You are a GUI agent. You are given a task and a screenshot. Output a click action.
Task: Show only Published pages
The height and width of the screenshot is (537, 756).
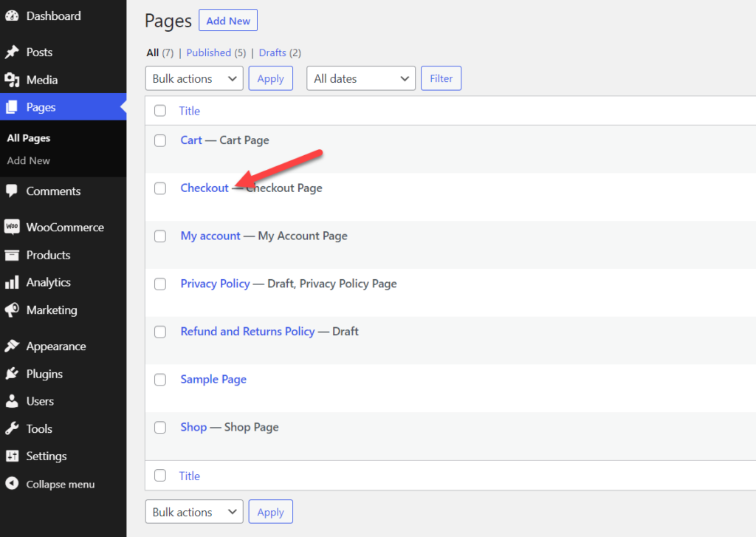pyautogui.click(x=209, y=52)
